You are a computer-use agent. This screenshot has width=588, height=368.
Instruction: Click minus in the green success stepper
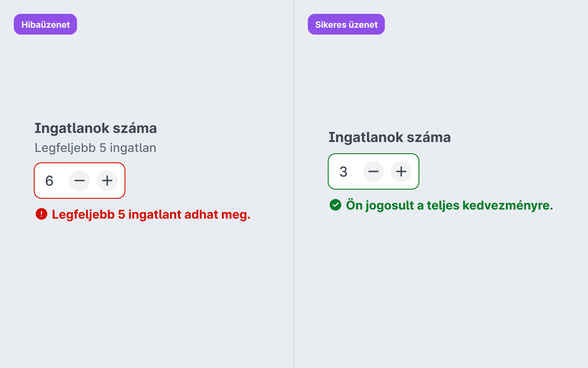pyautogui.click(x=374, y=171)
